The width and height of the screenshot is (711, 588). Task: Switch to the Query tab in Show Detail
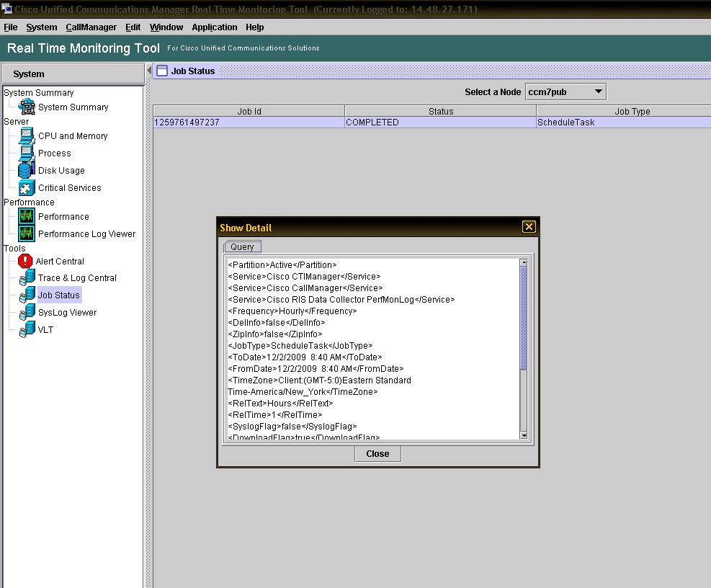242,247
